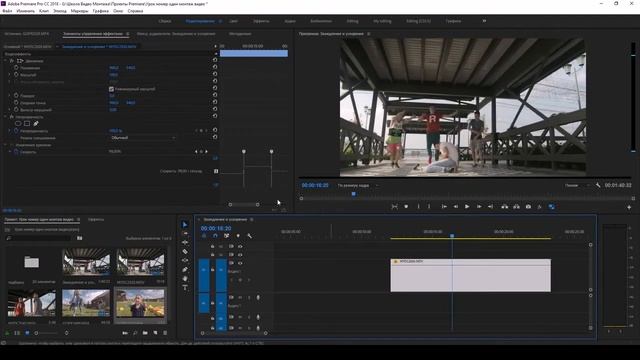Open the Маркеры menu
This screenshot has width=640, height=360.
tap(79, 11)
